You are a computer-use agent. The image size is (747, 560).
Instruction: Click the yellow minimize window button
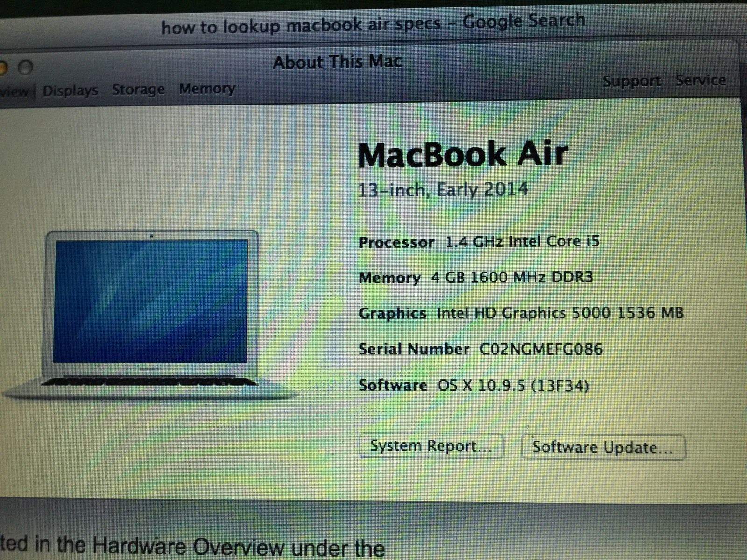2,69
